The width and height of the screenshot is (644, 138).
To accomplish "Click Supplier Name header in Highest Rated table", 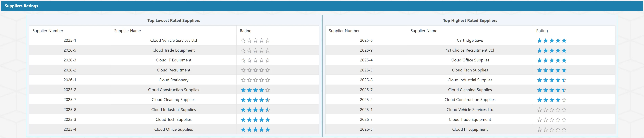I will click(424, 31).
